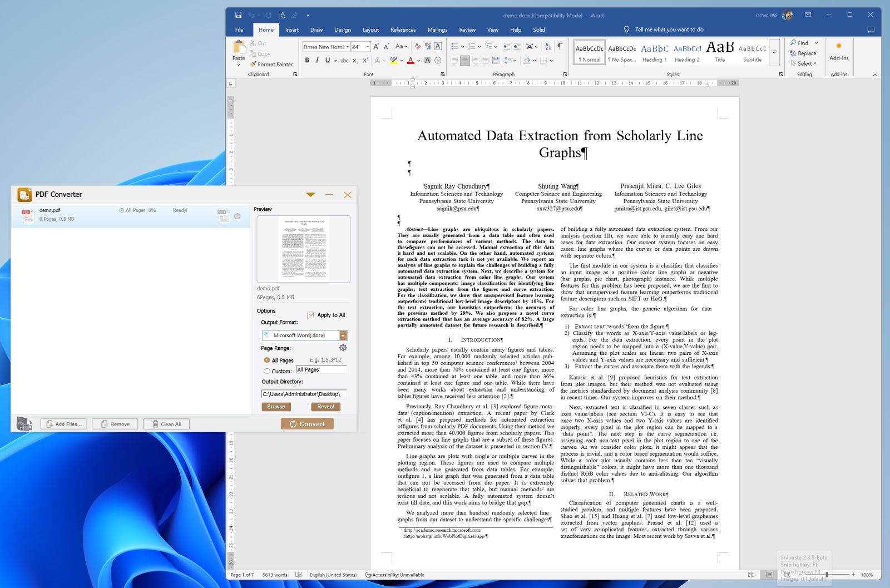Screen dimensions: 890x588
Task: Click Browse button for output directory
Action: click(276, 407)
